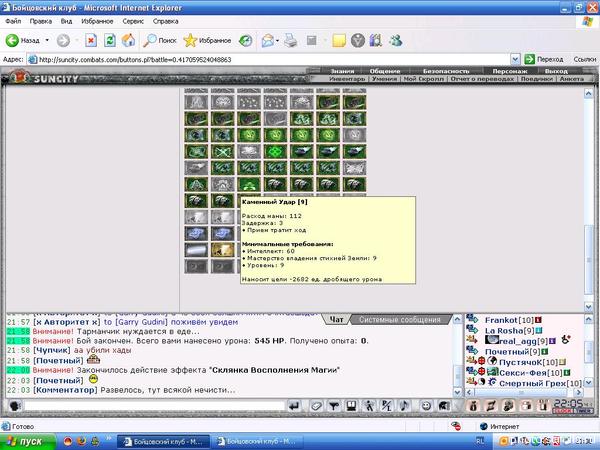Open the Поединки link

tap(536, 79)
